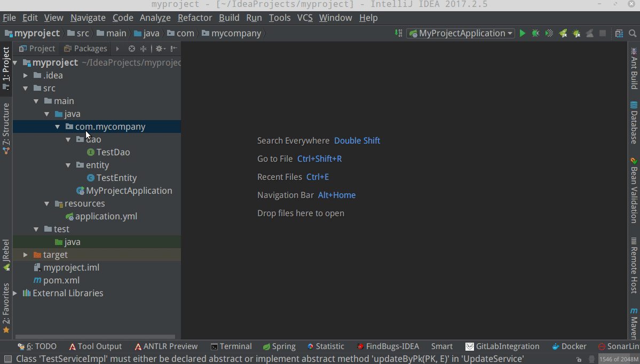640x364 pixels.
Task: Open the Terminal tool window
Action: tap(231, 346)
